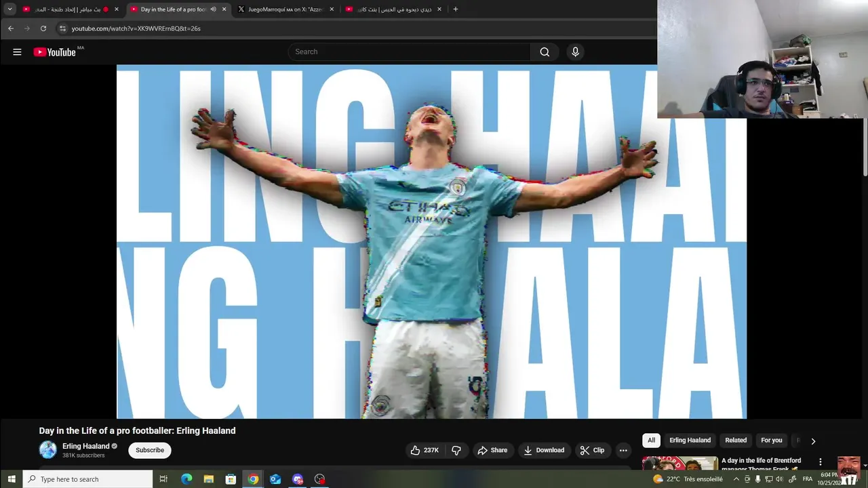Open options for Brentford manager video
Screen dimensions: 868x488
(x=820, y=462)
